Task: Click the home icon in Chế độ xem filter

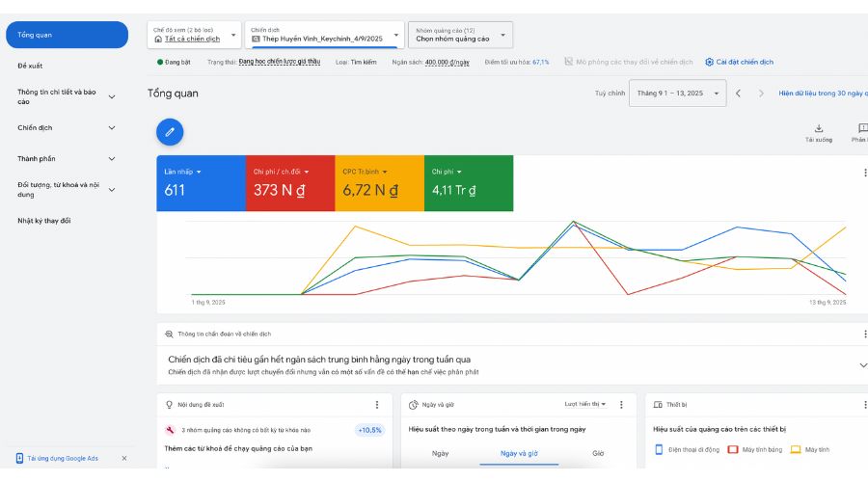Action: click(x=158, y=40)
